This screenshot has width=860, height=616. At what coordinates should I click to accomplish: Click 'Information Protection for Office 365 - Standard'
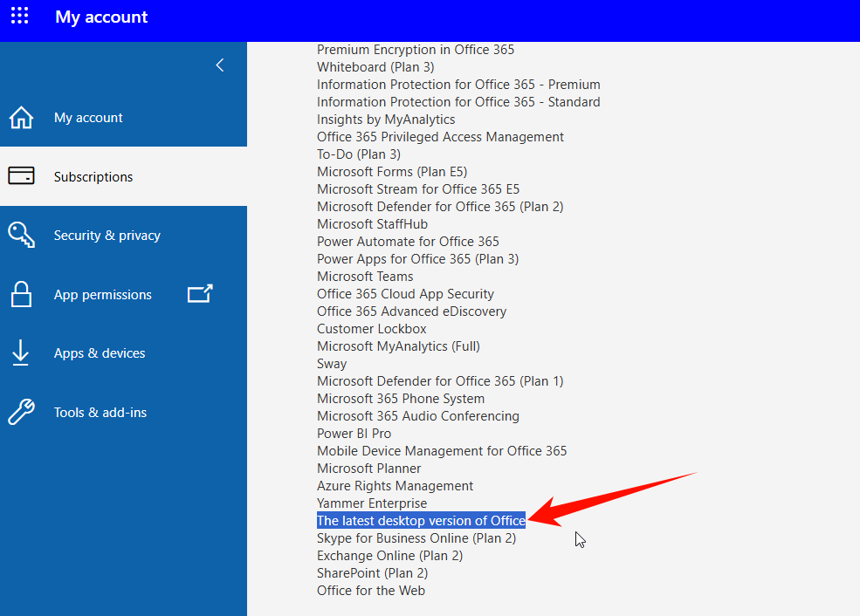click(x=458, y=102)
